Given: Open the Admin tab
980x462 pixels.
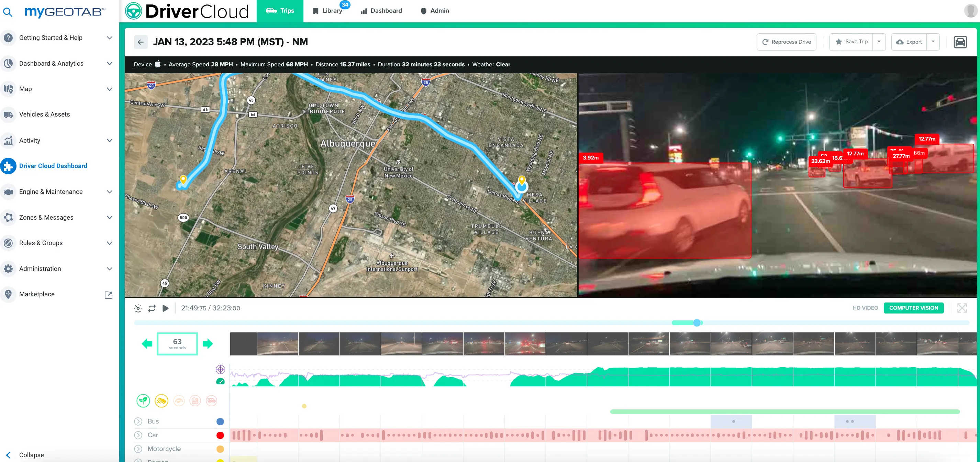Looking at the screenshot, I should pyautogui.click(x=435, y=11).
